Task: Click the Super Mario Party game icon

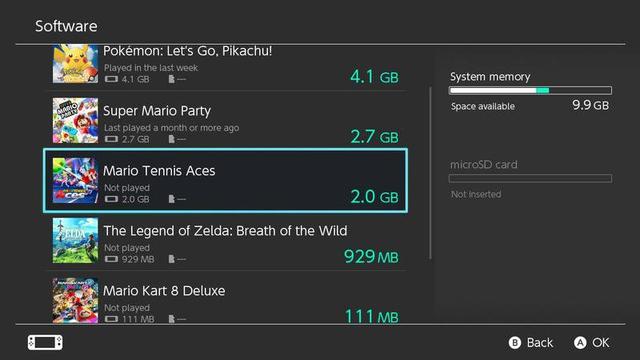Action: [76, 120]
